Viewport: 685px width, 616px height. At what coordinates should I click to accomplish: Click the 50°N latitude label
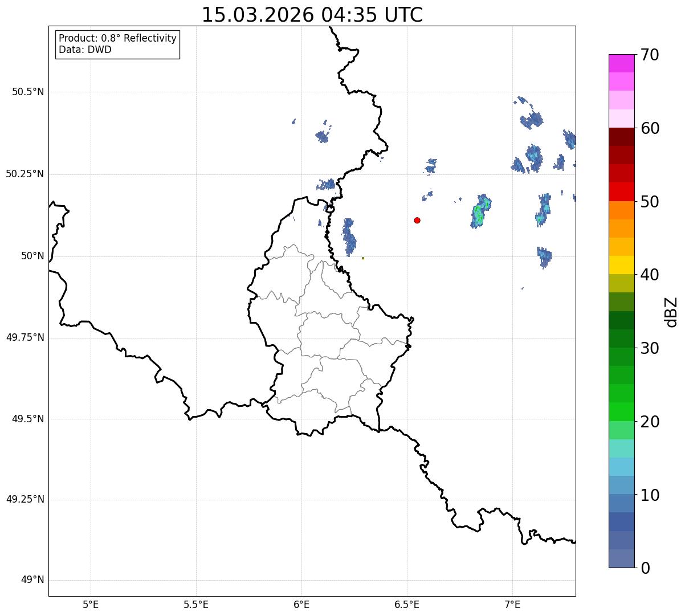click(32, 256)
